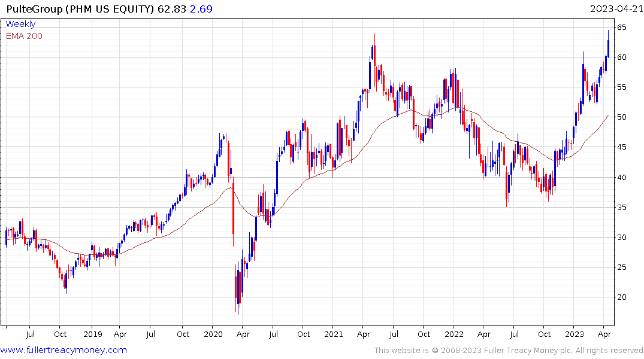Click the copyright notice text
The height and width of the screenshot is (359, 644).
[x=509, y=351]
